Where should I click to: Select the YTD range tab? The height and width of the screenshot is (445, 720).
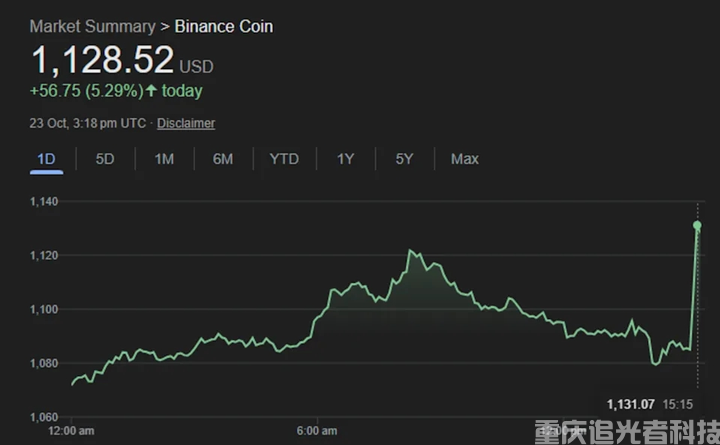pyautogui.click(x=284, y=159)
